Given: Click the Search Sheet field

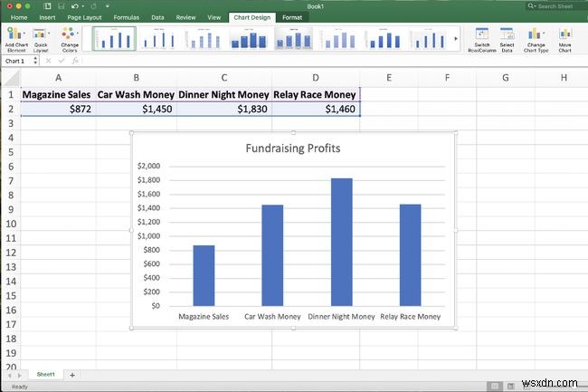Looking at the screenshot, I should click(557, 6).
